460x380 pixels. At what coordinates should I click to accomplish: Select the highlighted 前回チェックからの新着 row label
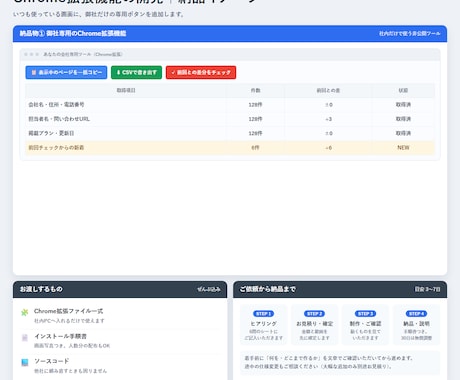(x=56, y=148)
